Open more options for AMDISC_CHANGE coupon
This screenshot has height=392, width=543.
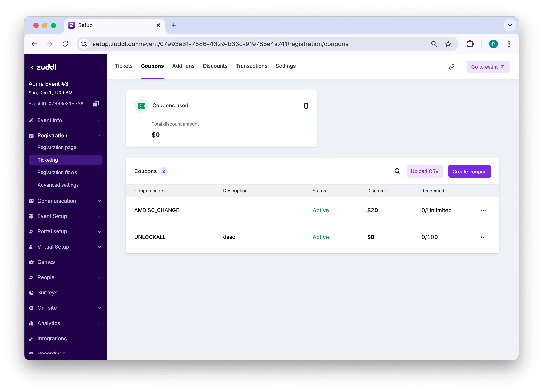[483, 210]
